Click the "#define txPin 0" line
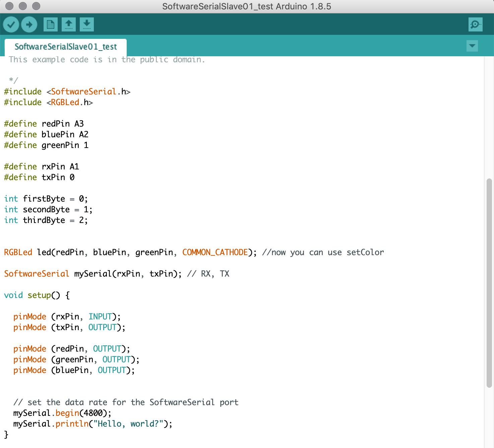 click(x=39, y=177)
